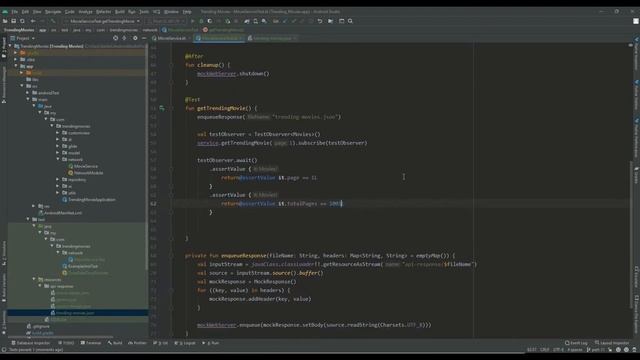
Task: Select TrendingMoviesApplication in the project tree
Action: [89, 200]
